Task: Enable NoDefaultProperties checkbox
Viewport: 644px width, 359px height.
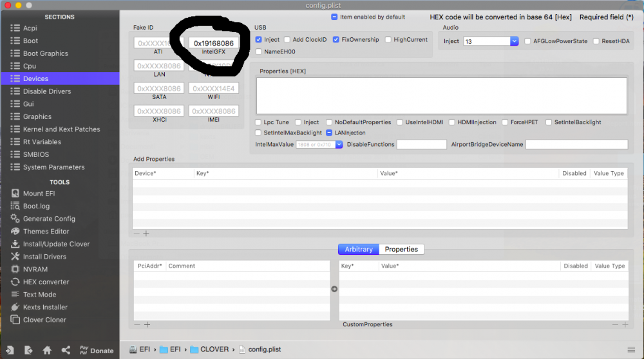Action: click(329, 122)
